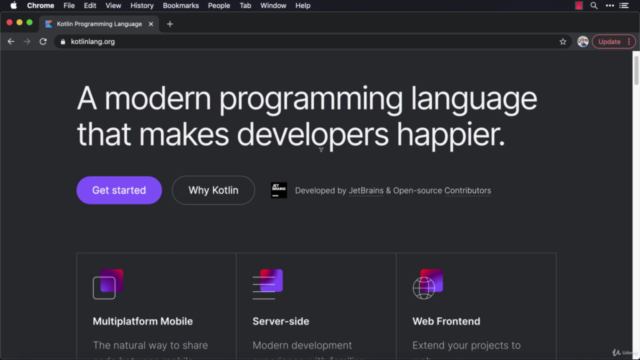The height and width of the screenshot is (360, 640).
Task: Open the Bookmarks menu
Action: click(180, 6)
